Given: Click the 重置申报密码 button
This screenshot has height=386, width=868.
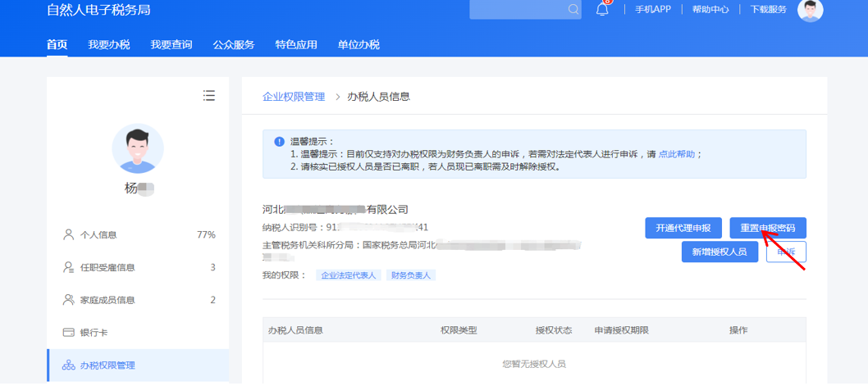Looking at the screenshot, I should (768, 228).
